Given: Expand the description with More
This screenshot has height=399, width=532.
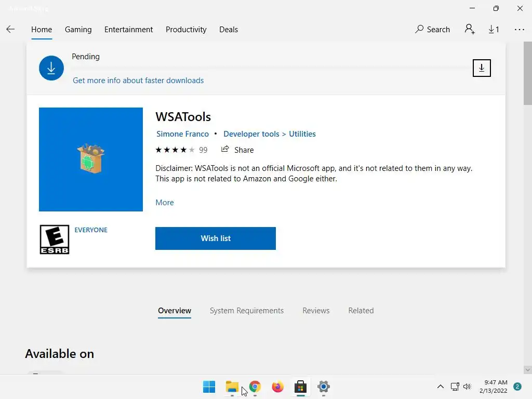Looking at the screenshot, I should tap(165, 202).
